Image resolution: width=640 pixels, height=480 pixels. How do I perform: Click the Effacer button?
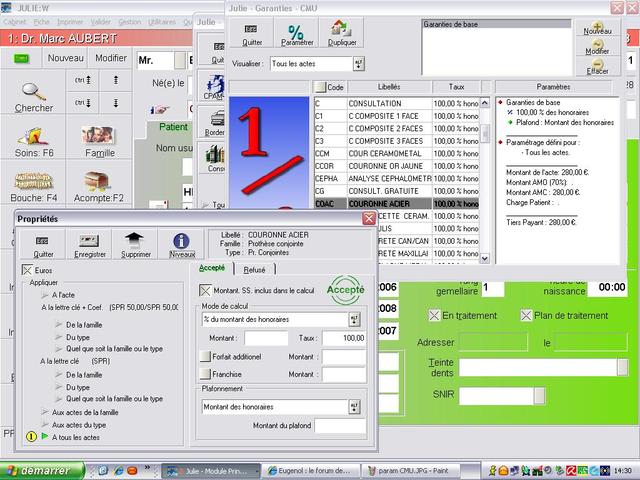pyautogui.click(x=598, y=67)
